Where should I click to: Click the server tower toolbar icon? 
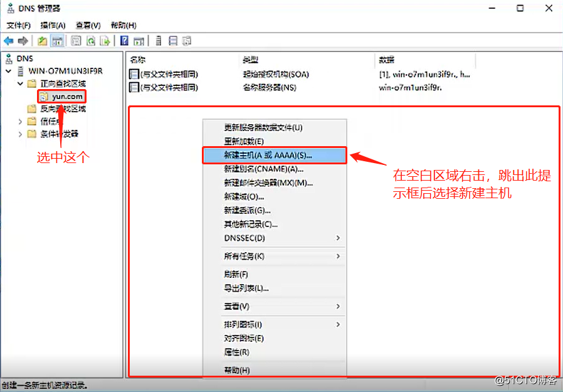[159, 41]
